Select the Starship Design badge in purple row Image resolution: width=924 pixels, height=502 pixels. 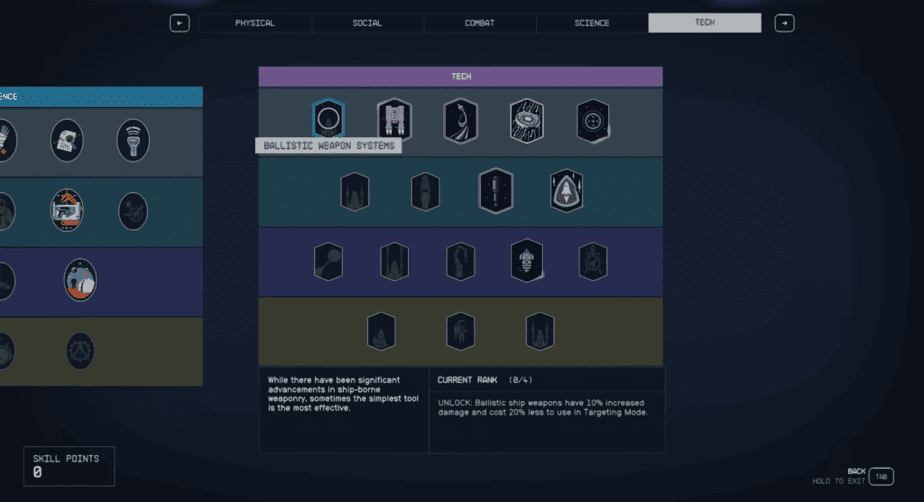point(527,260)
